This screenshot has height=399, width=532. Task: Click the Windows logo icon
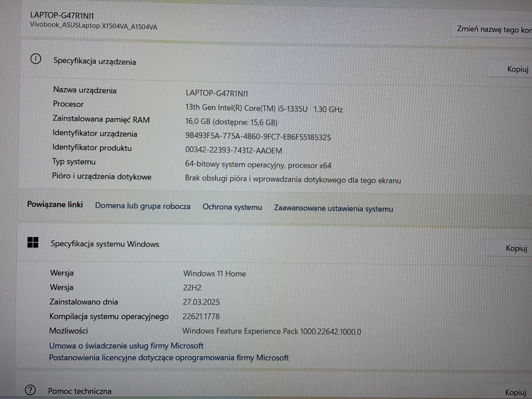[33, 242]
